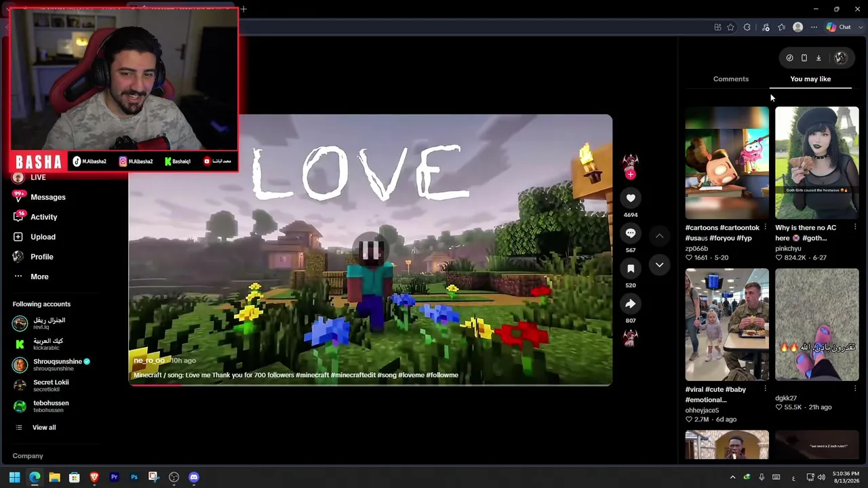The width and height of the screenshot is (868, 488).
Task: Open the goth girl Eiffel Tower thumbnail
Action: coord(816,163)
